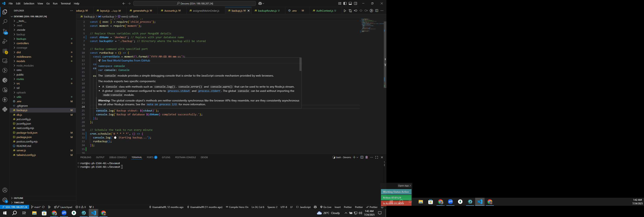Toggle Primary Side Bar visibility
644x217 pixels.
click(345, 3)
